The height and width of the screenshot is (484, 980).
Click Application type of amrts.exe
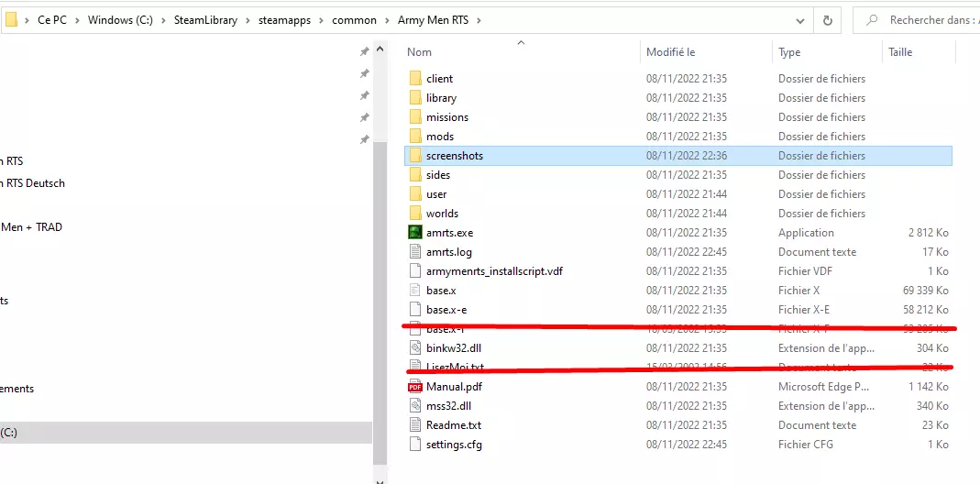pyautogui.click(x=806, y=233)
